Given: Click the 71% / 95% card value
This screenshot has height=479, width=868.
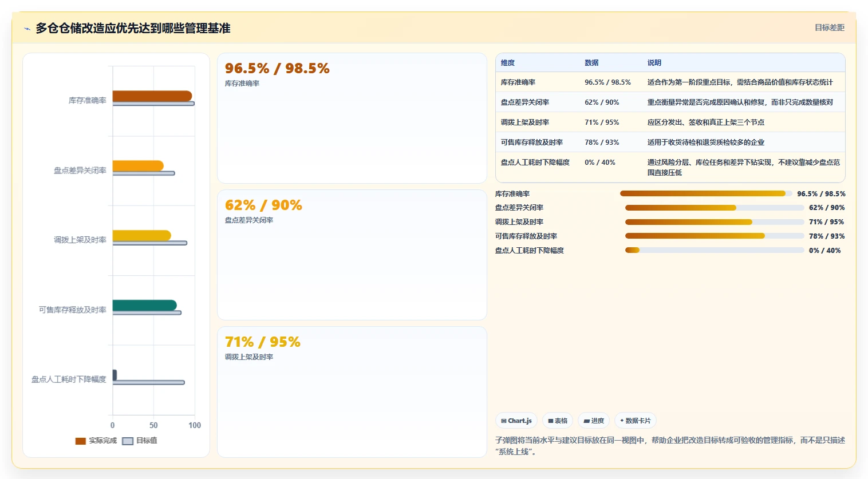Looking at the screenshot, I should point(263,342).
